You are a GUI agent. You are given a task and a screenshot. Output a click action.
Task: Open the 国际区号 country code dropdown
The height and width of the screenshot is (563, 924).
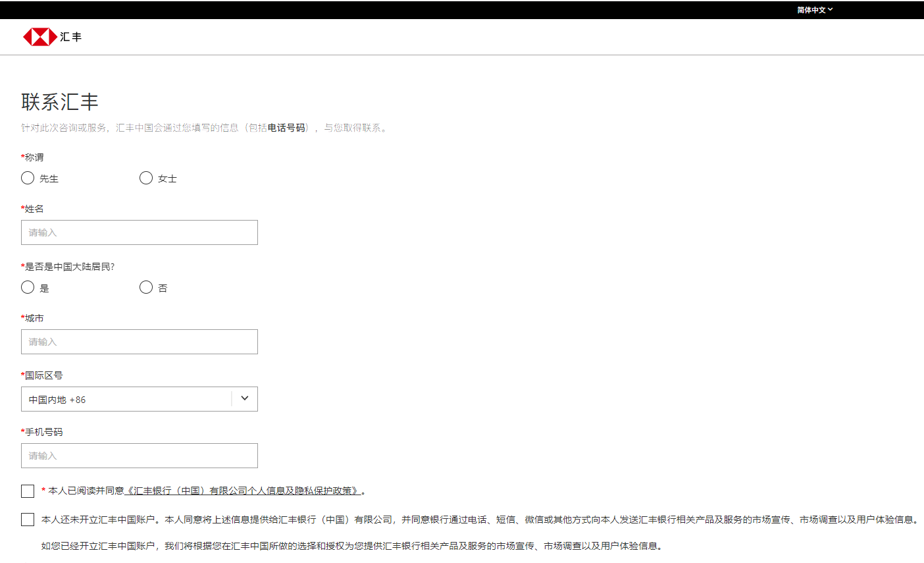[x=140, y=399]
